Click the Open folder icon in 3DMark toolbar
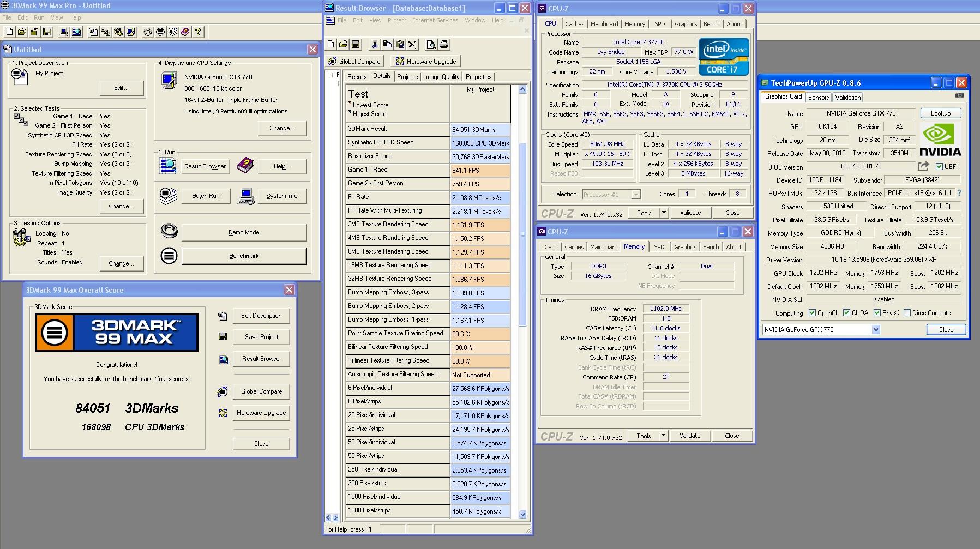The image size is (980, 549). coord(22,32)
